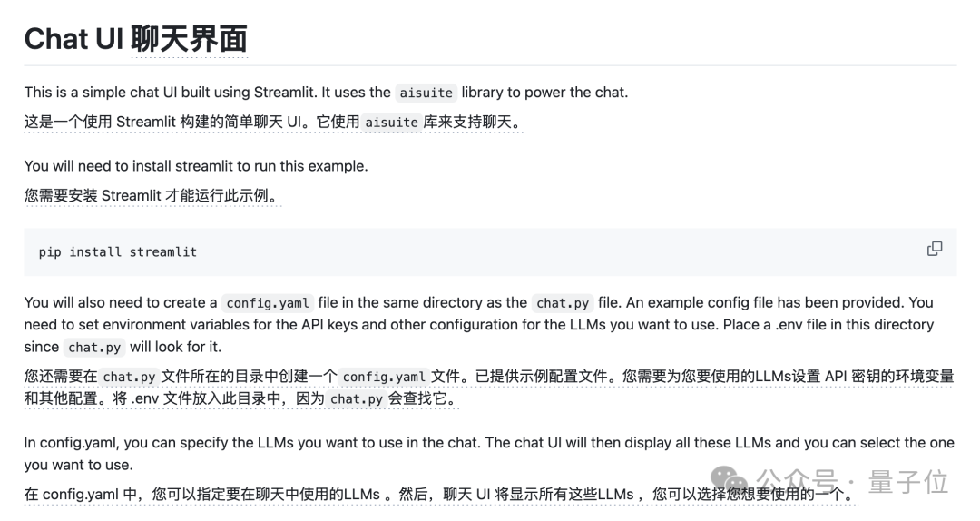Click translated line starting '在 config.yaml 中'
980x521 pixels.
[x=439, y=494]
